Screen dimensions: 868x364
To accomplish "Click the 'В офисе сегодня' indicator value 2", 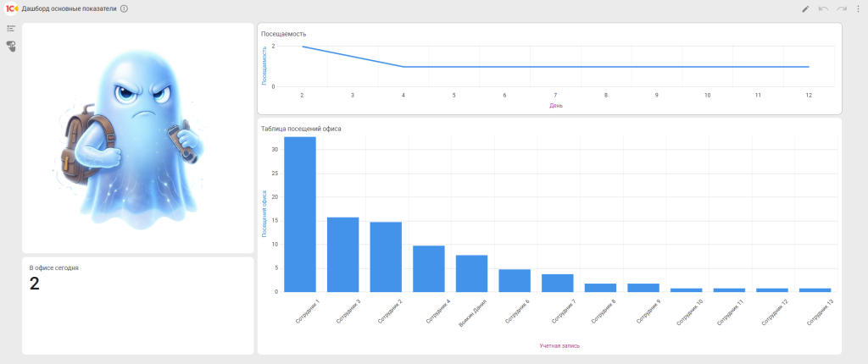I will 35,284.
